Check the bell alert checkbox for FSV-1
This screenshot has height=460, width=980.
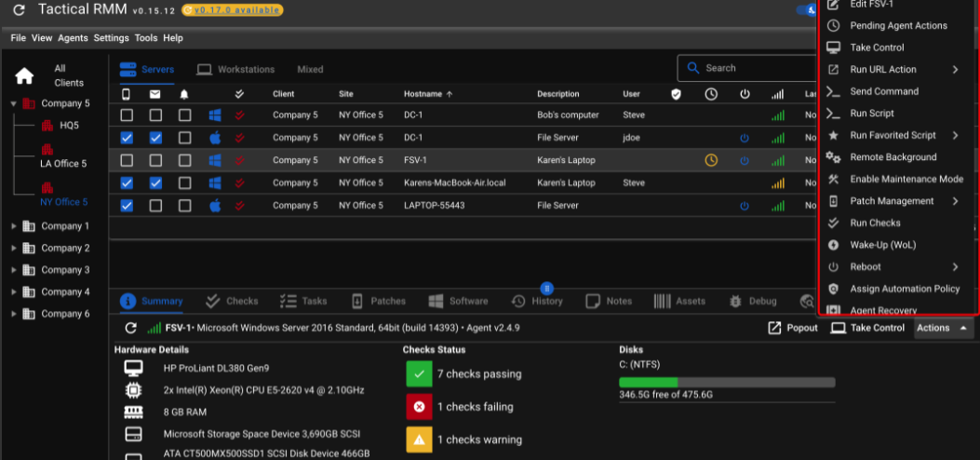pos(184,160)
